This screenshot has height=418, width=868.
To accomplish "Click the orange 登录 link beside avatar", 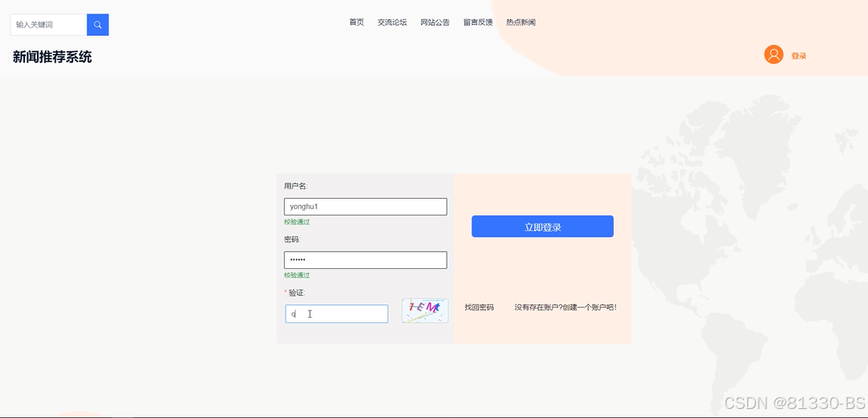I will [x=799, y=56].
